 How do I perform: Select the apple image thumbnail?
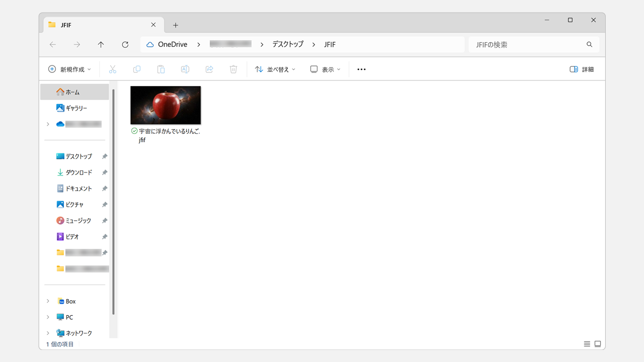(x=166, y=105)
